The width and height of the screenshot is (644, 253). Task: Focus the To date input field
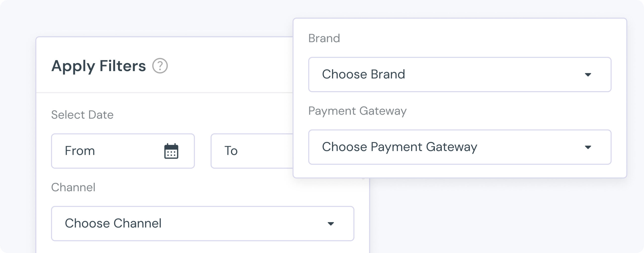pyautogui.click(x=252, y=151)
